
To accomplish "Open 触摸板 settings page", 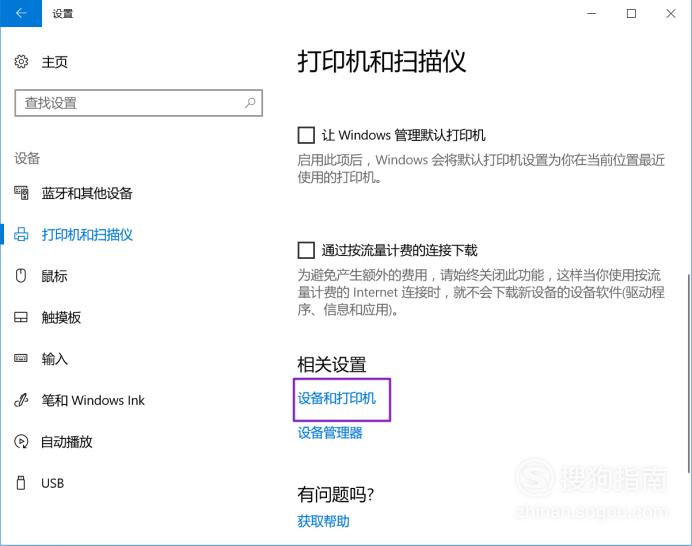I will click(61, 317).
